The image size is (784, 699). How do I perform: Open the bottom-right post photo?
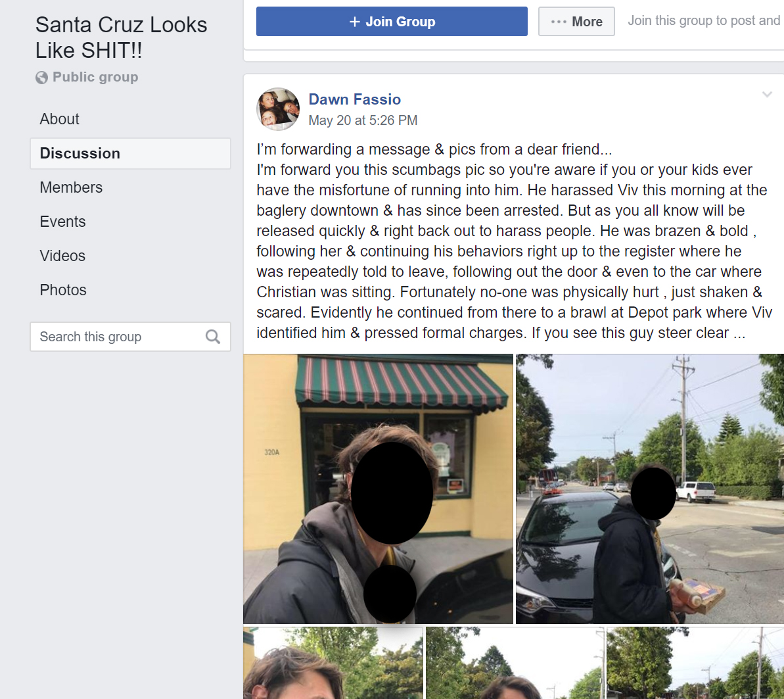pyautogui.click(x=695, y=663)
